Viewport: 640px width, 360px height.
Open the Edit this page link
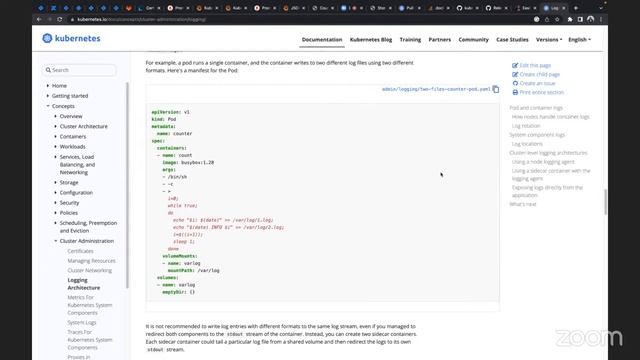click(535, 65)
